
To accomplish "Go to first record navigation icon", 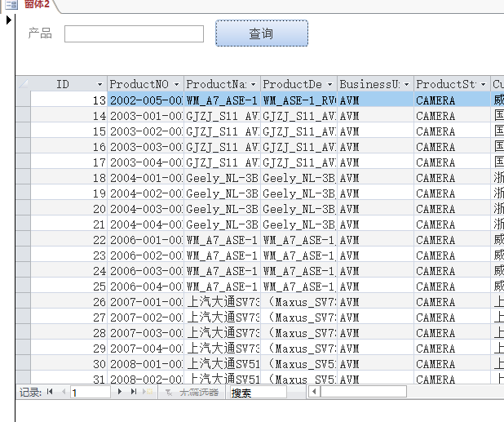I will (x=50, y=392).
